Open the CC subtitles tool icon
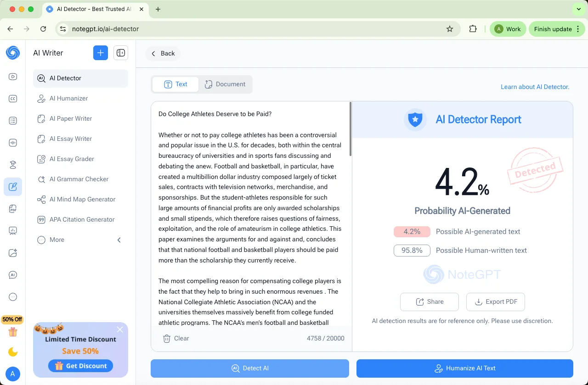This screenshot has width=588, height=385. click(x=13, y=99)
